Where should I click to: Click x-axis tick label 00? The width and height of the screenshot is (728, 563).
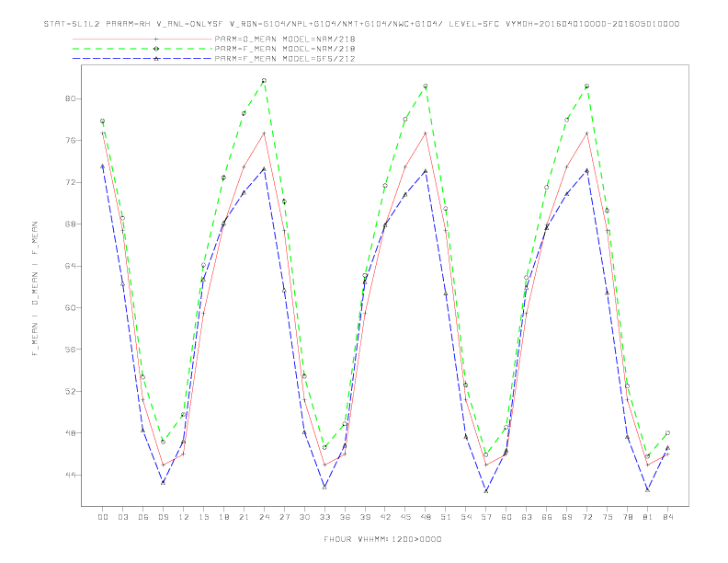coord(103,517)
